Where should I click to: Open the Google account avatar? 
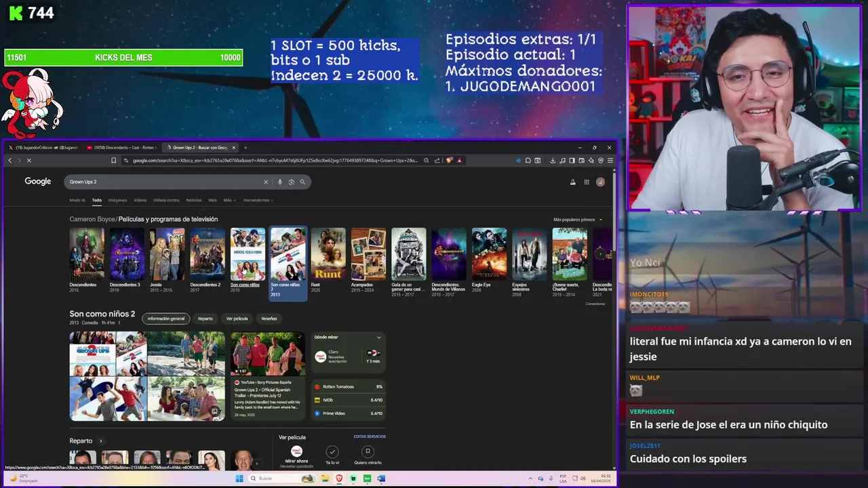click(600, 182)
